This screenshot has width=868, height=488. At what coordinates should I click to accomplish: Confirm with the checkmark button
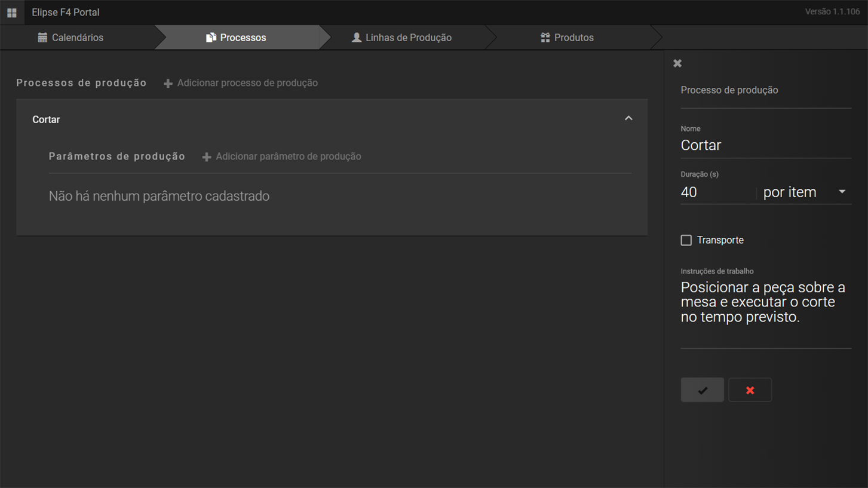coord(703,390)
